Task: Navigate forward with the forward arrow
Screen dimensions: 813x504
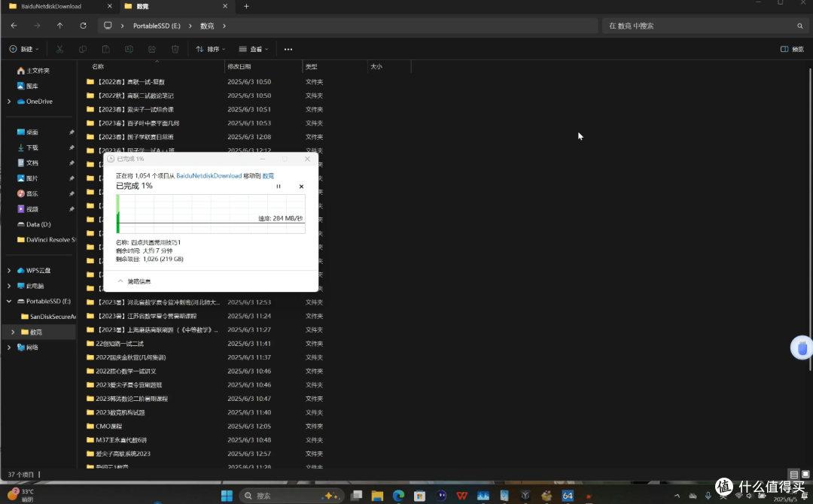Action: click(x=37, y=26)
